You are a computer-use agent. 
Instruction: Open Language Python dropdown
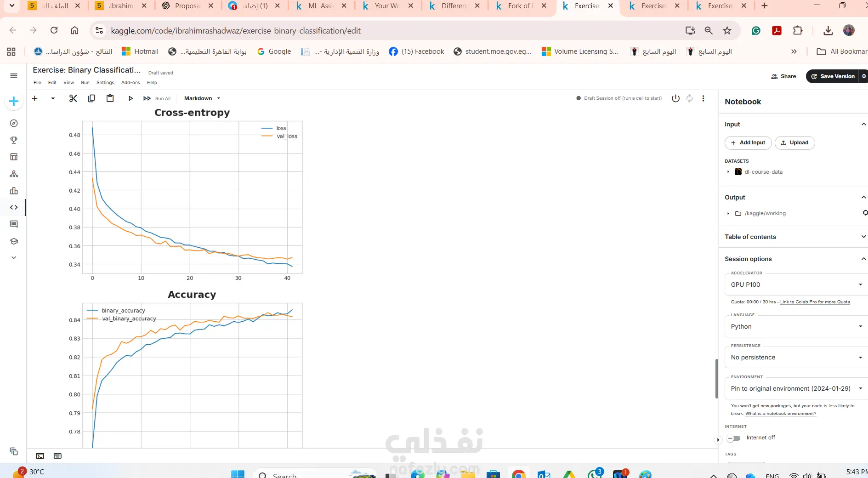tap(796, 326)
